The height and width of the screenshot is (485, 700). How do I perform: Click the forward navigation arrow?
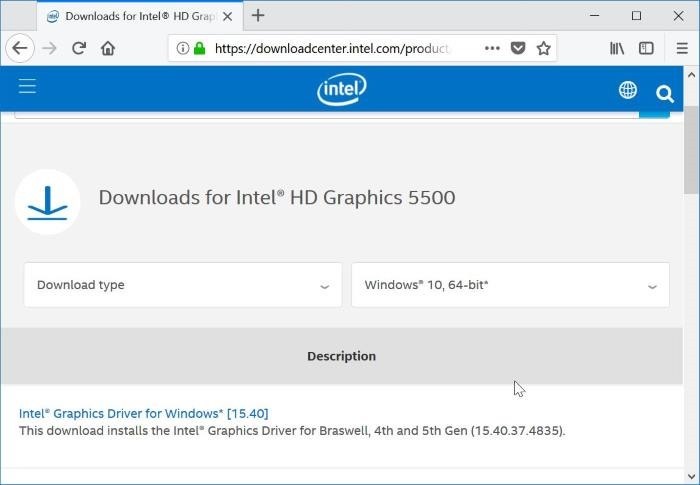50,48
